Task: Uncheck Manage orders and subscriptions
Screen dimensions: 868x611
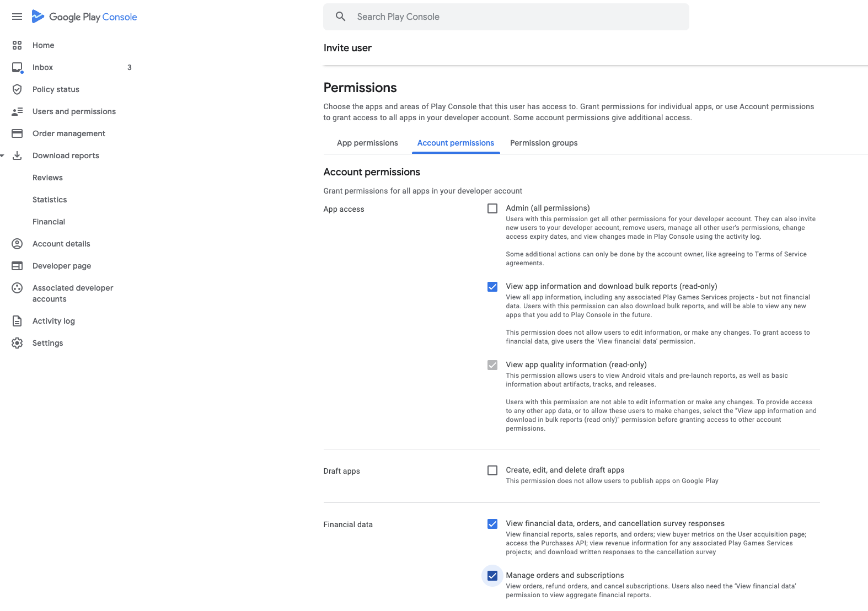Action: 492,576
